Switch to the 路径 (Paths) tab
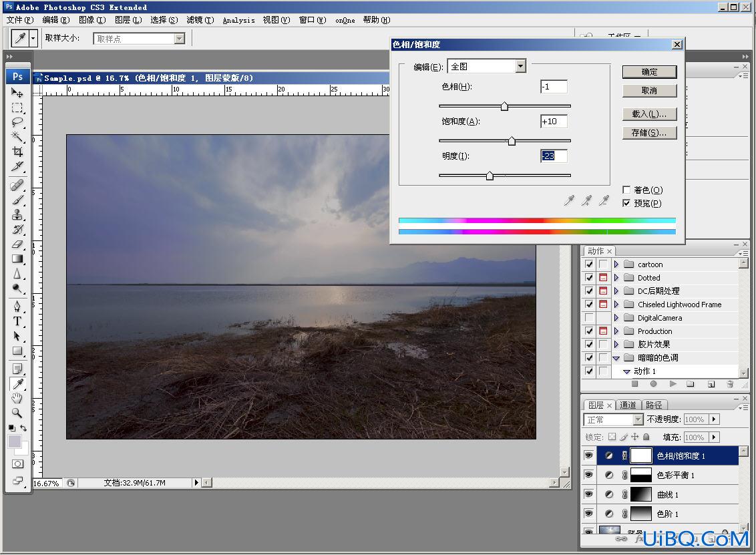The height and width of the screenshot is (555, 756). tap(654, 405)
